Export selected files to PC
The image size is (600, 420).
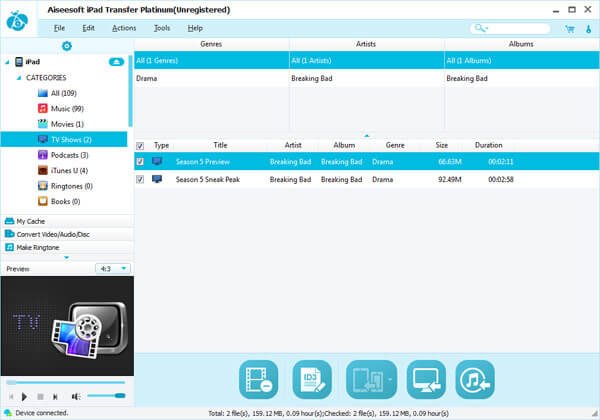426,379
